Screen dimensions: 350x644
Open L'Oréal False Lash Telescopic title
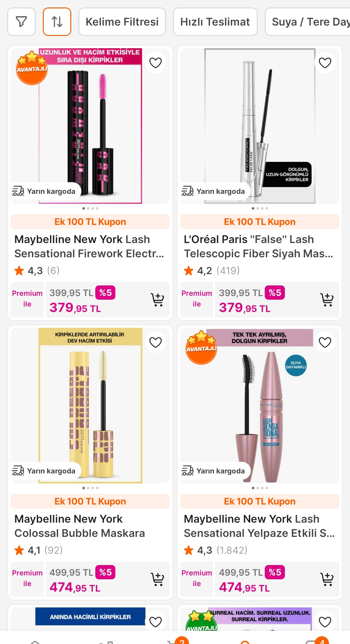259,246
